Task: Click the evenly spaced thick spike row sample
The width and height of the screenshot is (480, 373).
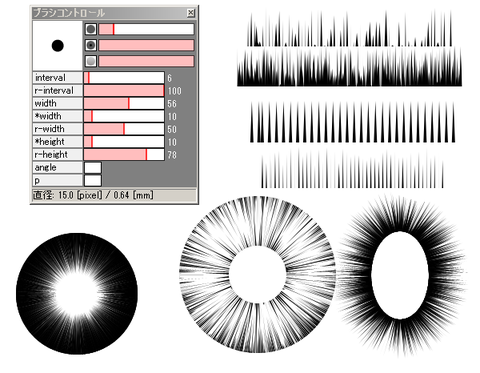Action: pos(353,122)
